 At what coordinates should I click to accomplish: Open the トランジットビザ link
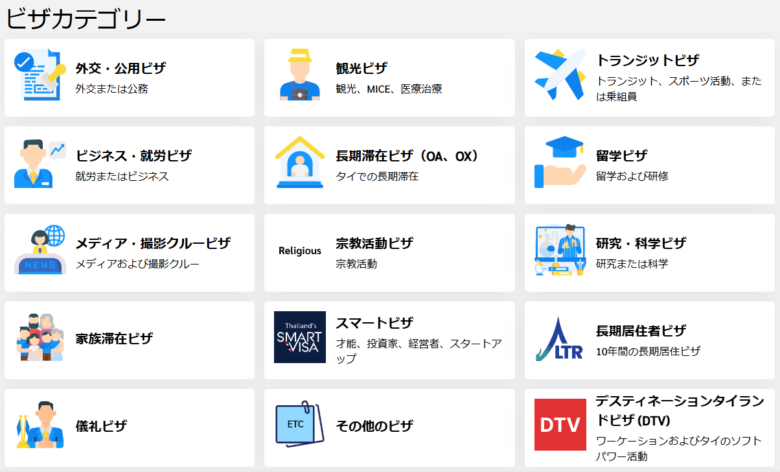click(648, 60)
